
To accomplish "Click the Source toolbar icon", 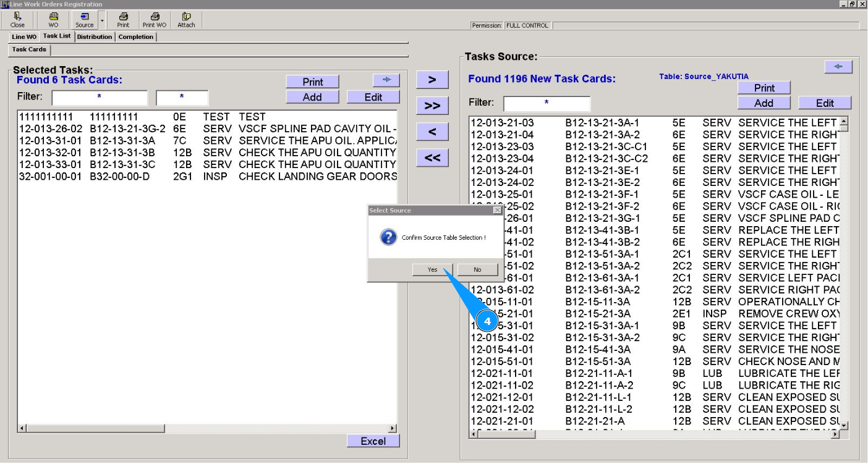I will [85, 20].
